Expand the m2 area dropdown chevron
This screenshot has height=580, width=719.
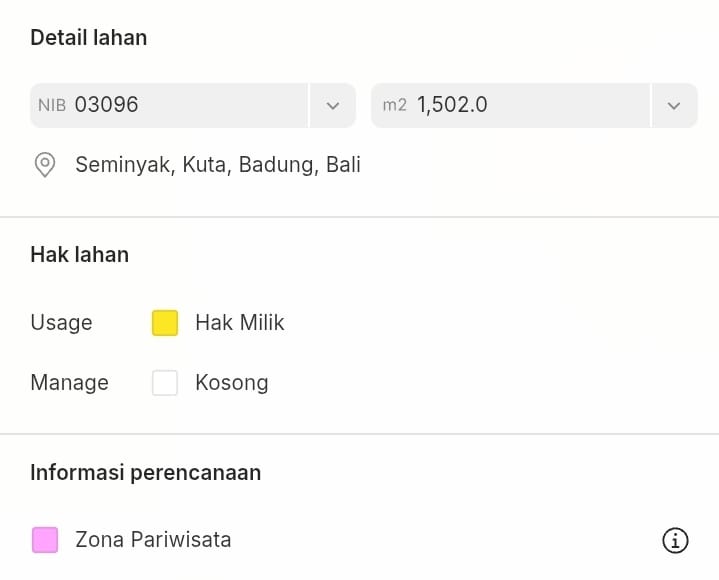(x=674, y=105)
